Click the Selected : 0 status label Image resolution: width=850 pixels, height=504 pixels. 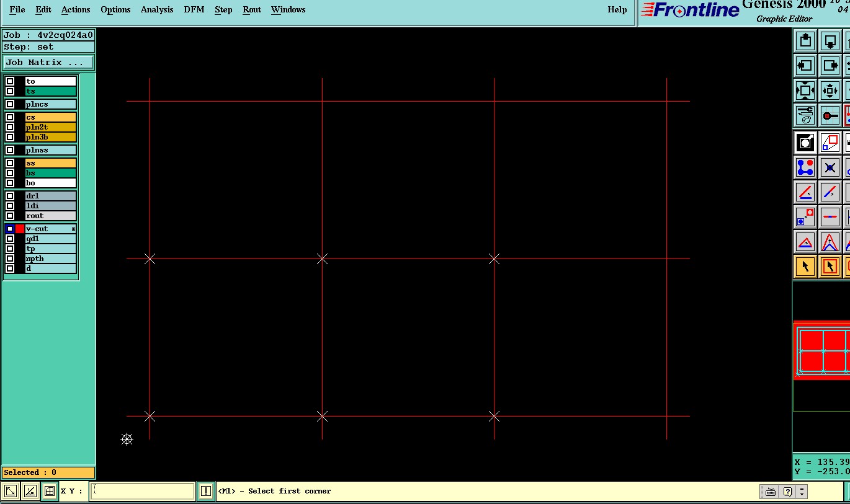48,472
